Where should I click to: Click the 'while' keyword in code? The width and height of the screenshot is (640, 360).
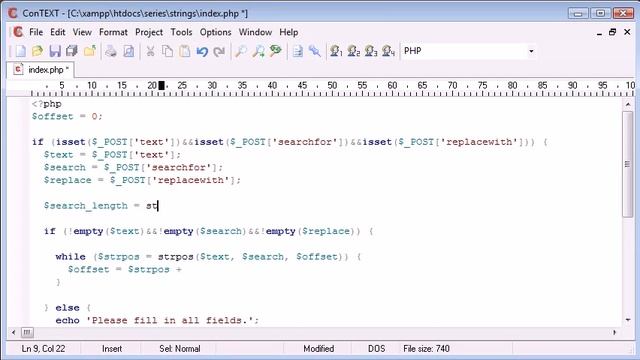pos(71,257)
